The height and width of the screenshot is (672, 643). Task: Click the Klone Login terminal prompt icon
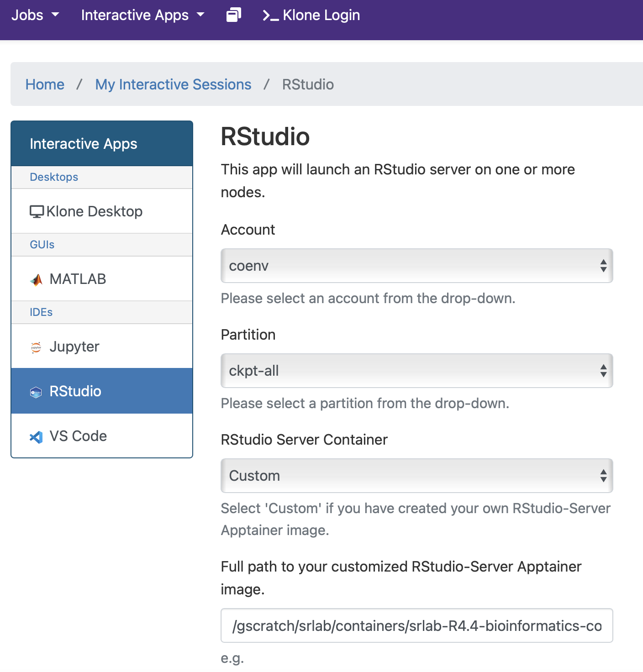(x=270, y=16)
